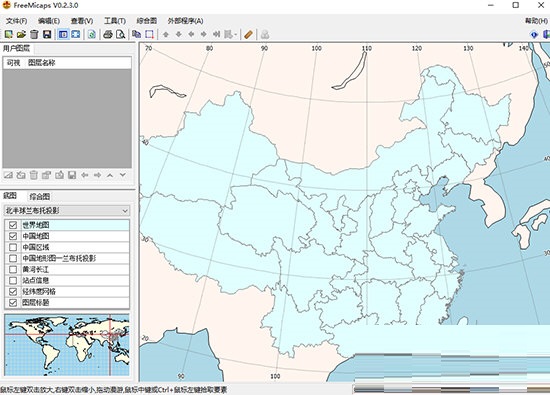The height and width of the screenshot is (395, 550).
Task: Click the red rectangle selection tool icon
Action: [149, 34]
